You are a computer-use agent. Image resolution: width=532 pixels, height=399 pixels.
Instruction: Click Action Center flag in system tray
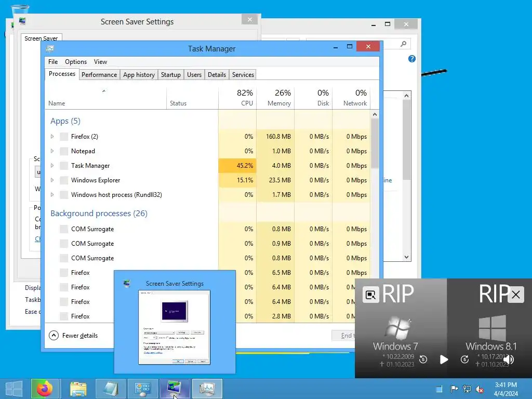tap(454, 389)
